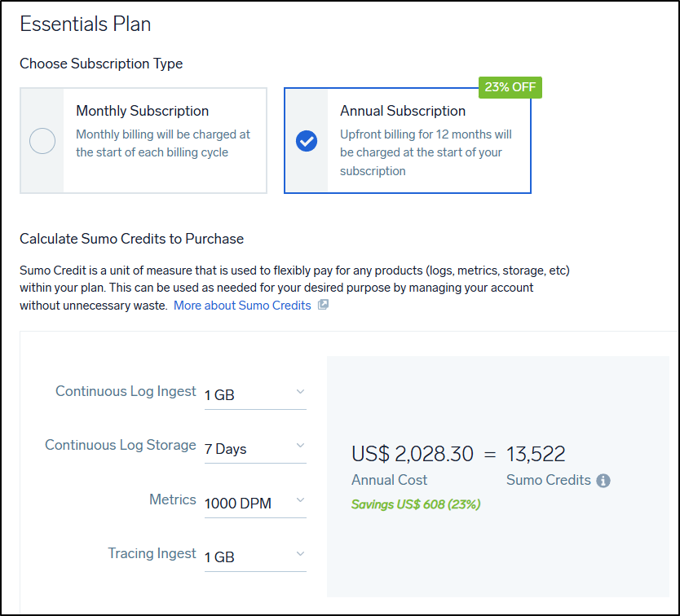Click the 13,522 Sumo Credits value
The width and height of the screenshot is (680, 616).
tap(536, 454)
